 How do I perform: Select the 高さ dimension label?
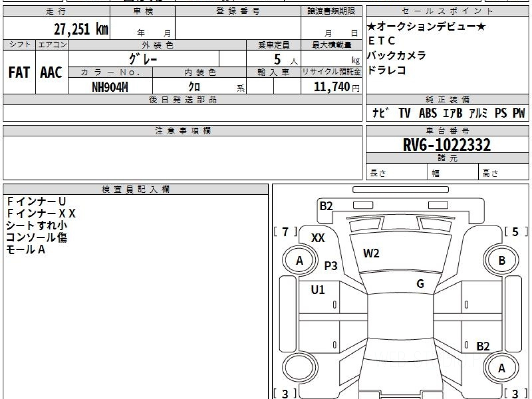490,174
